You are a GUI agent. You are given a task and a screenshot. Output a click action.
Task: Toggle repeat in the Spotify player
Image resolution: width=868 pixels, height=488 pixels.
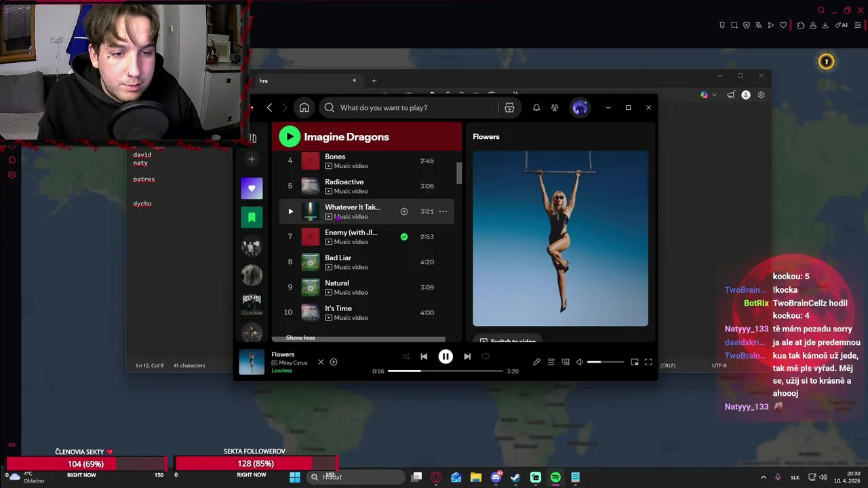486,357
